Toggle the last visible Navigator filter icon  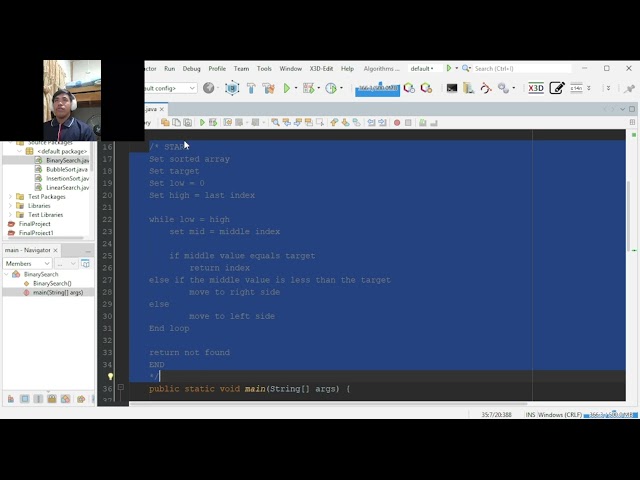click(81, 399)
